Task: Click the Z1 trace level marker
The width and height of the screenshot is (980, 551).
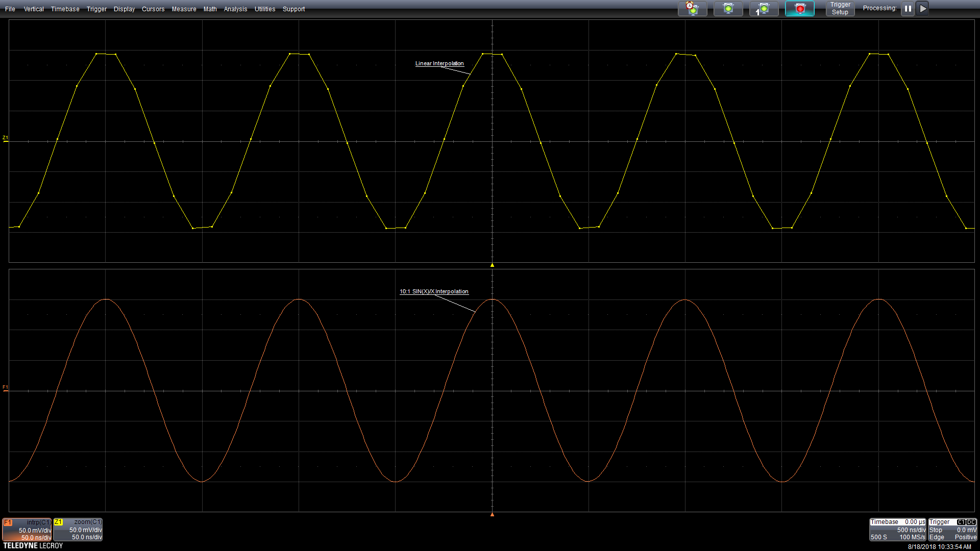Action: coord(6,138)
